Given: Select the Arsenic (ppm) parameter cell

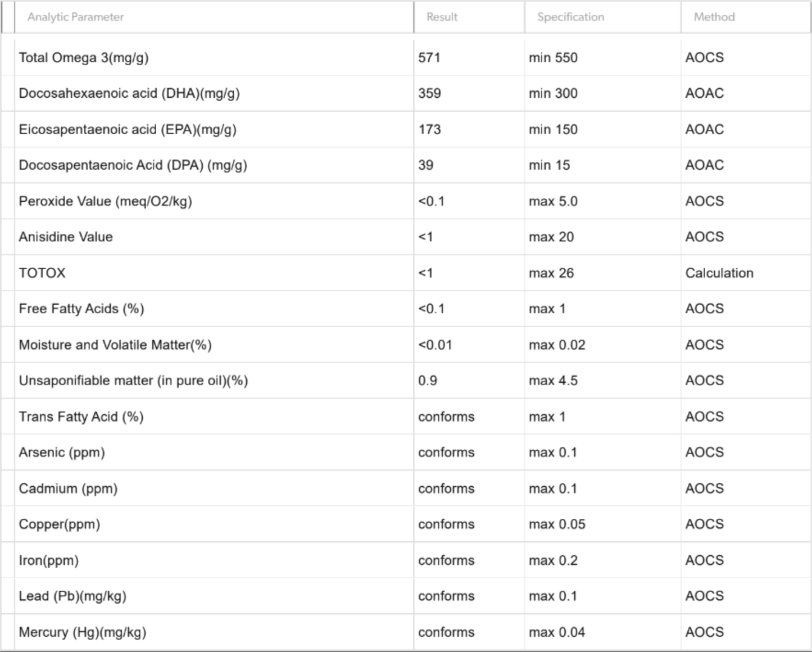Looking at the screenshot, I should [x=62, y=452].
